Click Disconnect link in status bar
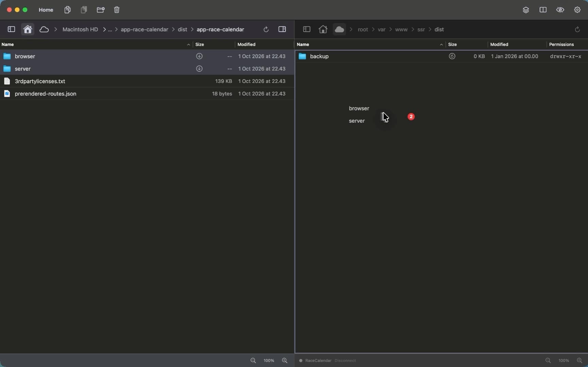Image resolution: width=588 pixels, height=367 pixels. [x=345, y=361]
